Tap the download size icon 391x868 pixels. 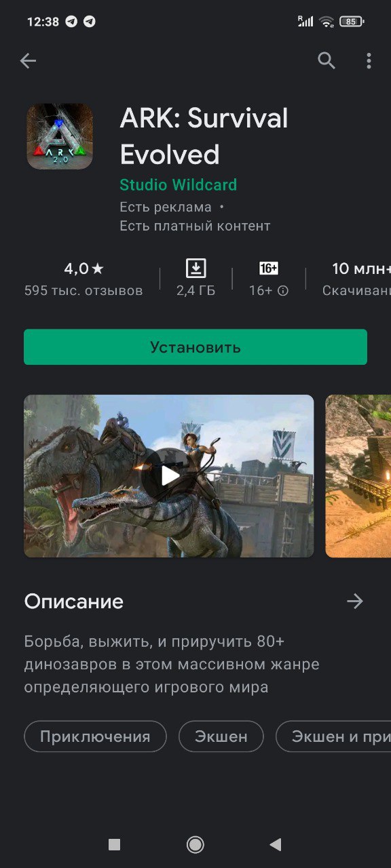coord(195,269)
